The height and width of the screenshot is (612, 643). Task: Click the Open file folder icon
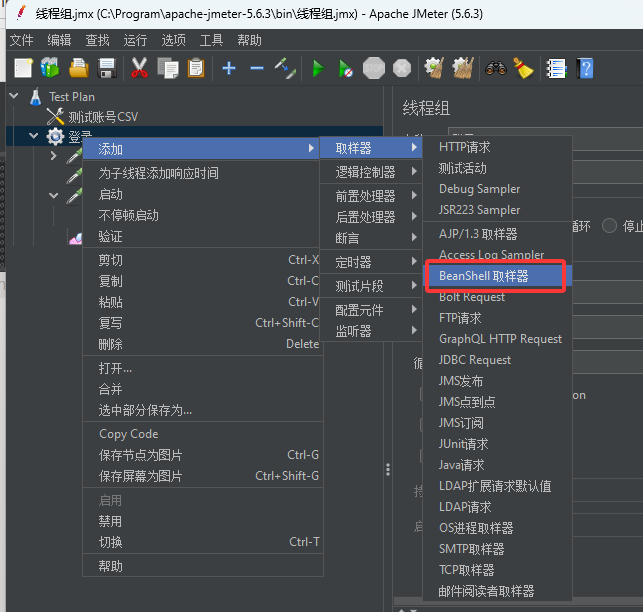tap(79, 68)
